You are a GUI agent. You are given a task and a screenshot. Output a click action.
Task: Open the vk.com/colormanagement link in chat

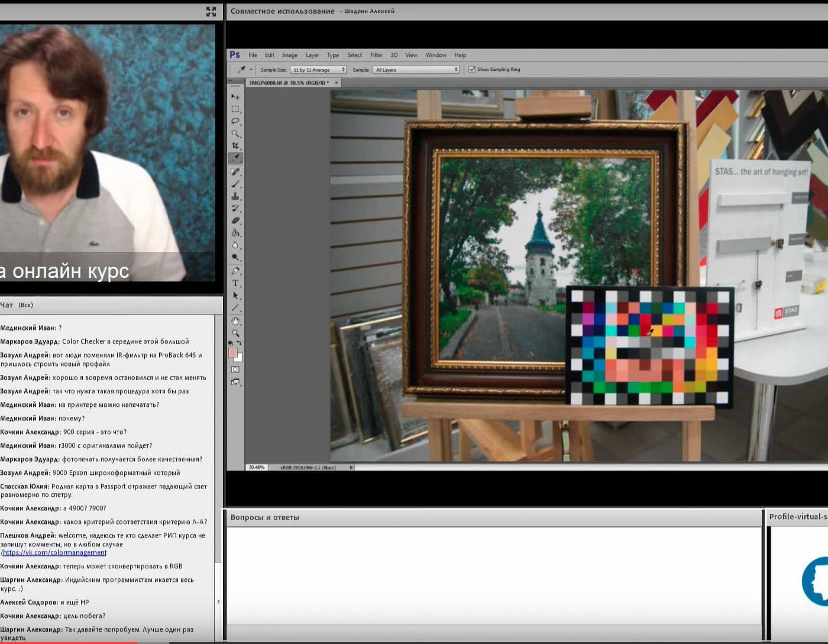click(54, 553)
